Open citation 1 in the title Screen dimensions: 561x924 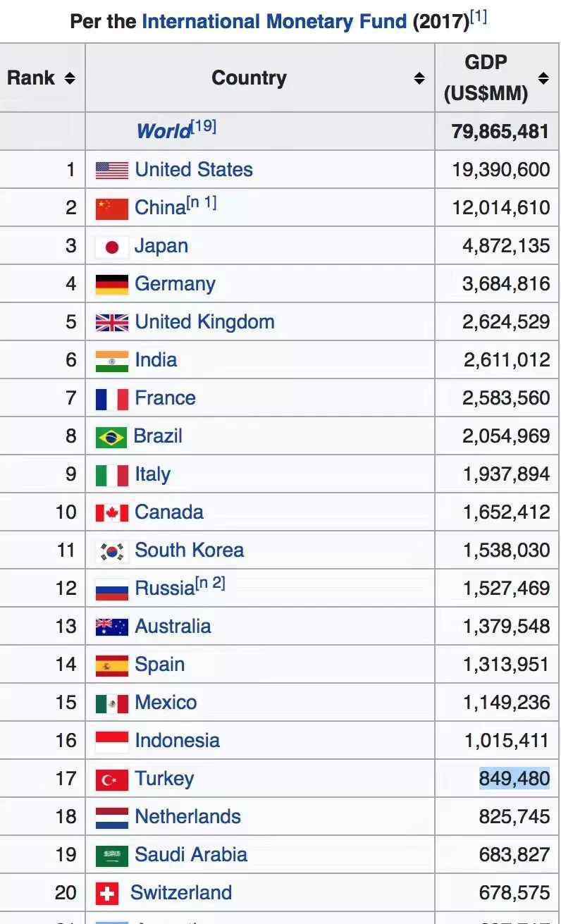coord(479,16)
